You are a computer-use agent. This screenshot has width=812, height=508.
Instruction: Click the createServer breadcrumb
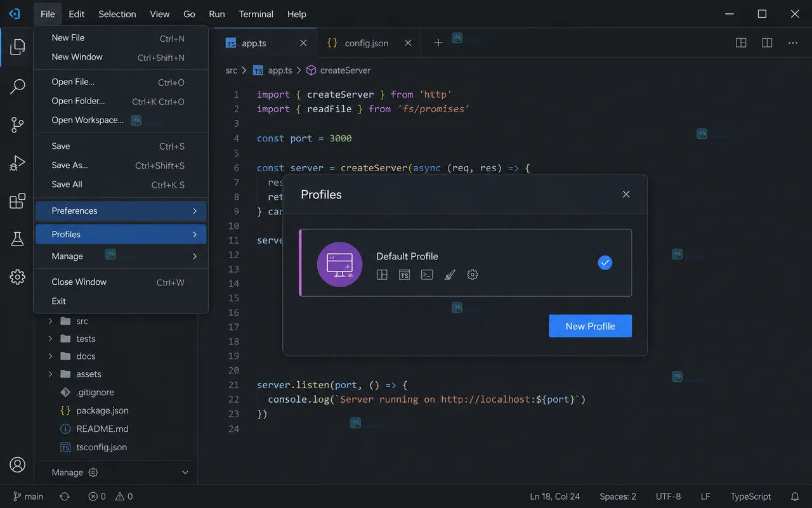coord(339,70)
